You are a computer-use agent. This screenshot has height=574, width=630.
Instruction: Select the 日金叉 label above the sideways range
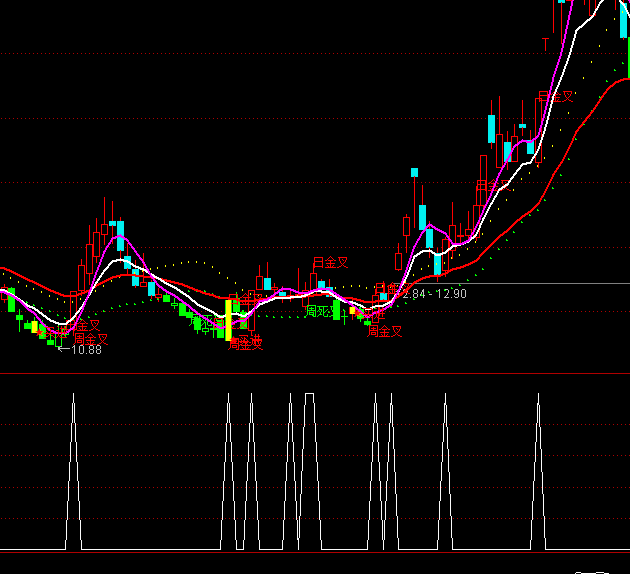(x=330, y=262)
